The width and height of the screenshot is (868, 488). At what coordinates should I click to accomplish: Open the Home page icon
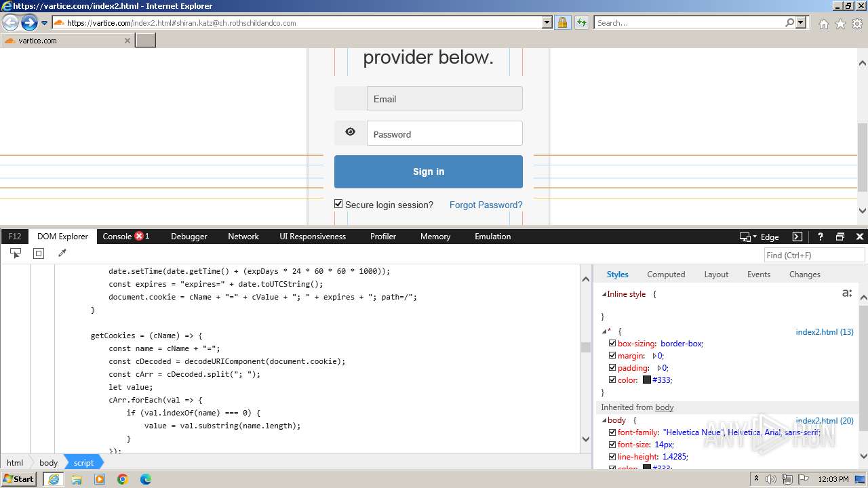(823, 24)
